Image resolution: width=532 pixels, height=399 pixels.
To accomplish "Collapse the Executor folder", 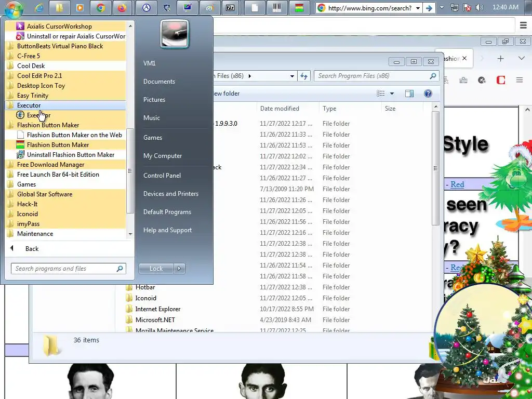I will 65,105.
